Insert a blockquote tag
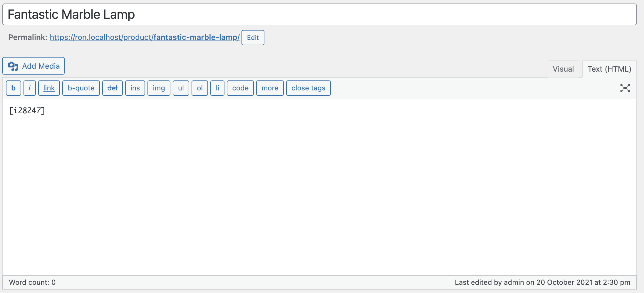The image size is (644, 293). pyautogui.click(x=81, y=88)
